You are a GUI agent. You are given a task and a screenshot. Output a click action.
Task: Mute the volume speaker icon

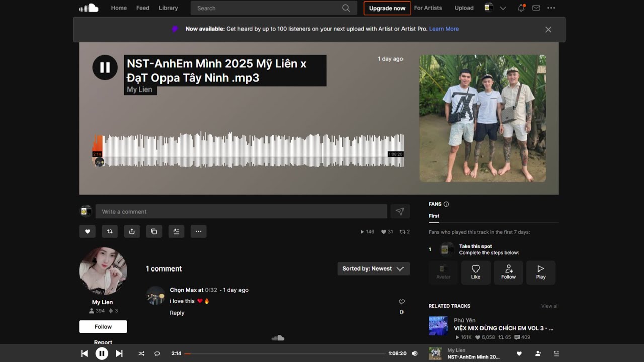(x=414, y=353)
